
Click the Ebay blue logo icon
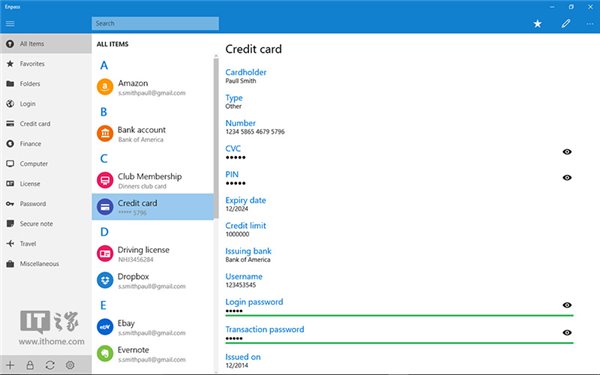tap(105, 327)
